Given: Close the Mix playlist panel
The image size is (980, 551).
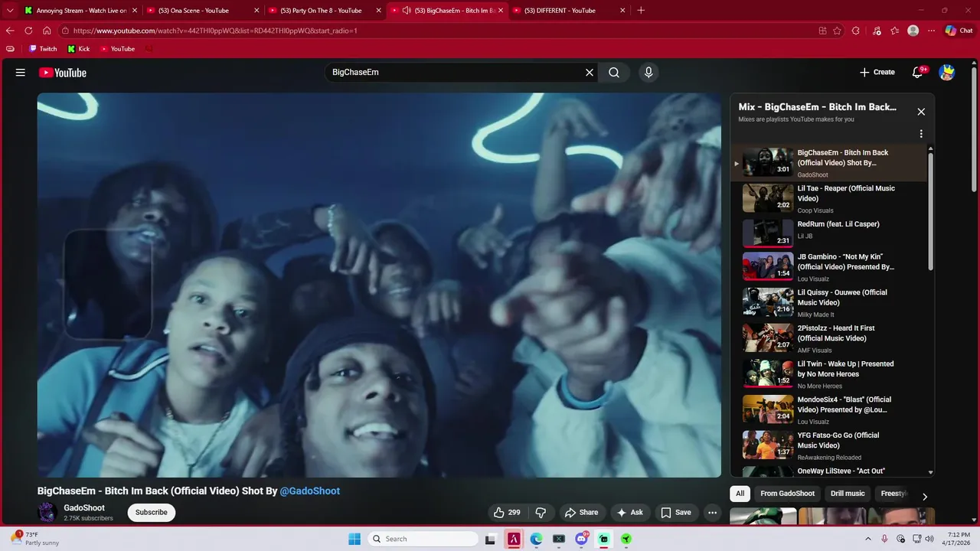Looking at the screenshot, I should point(921,112).
